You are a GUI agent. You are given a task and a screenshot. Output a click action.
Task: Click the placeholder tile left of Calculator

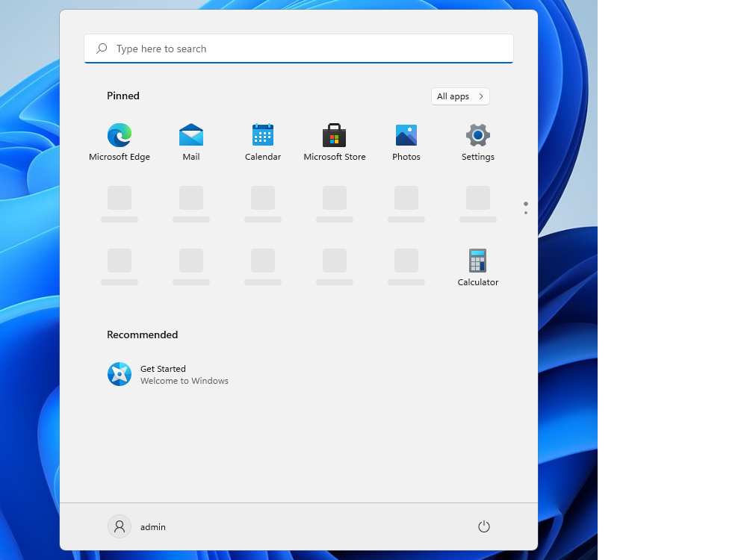[406, 262]
